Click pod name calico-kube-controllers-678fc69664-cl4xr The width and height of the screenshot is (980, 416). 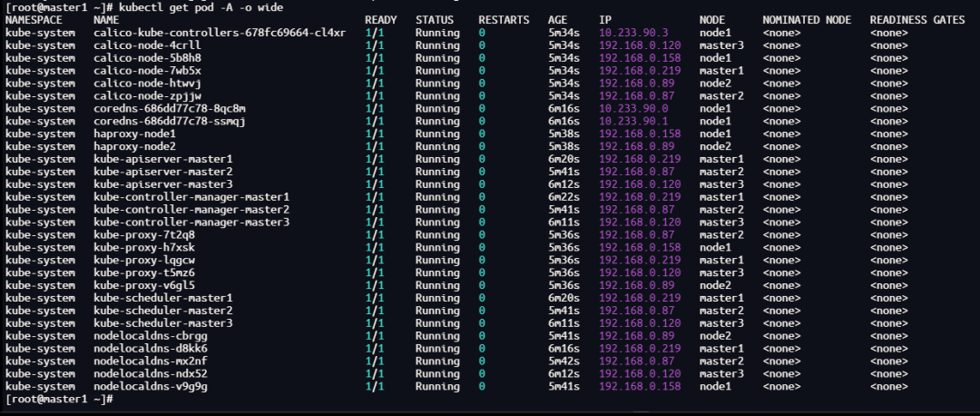click(220, 33)
